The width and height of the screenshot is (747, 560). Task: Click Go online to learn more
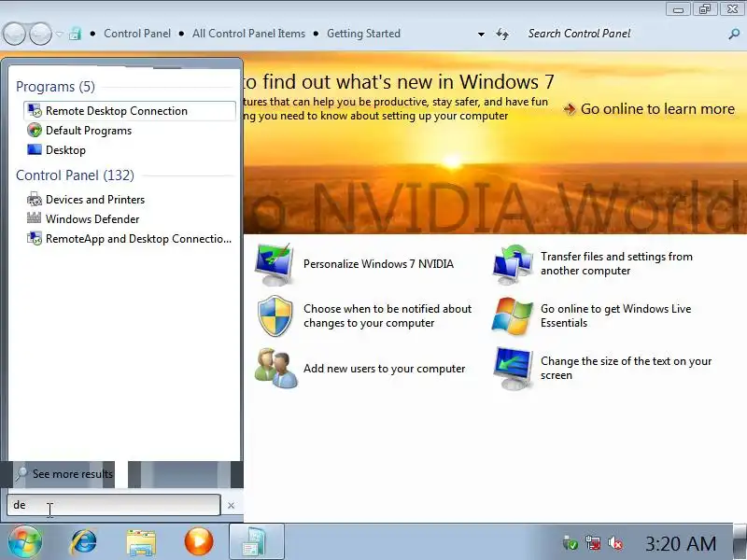coord(657,109)
